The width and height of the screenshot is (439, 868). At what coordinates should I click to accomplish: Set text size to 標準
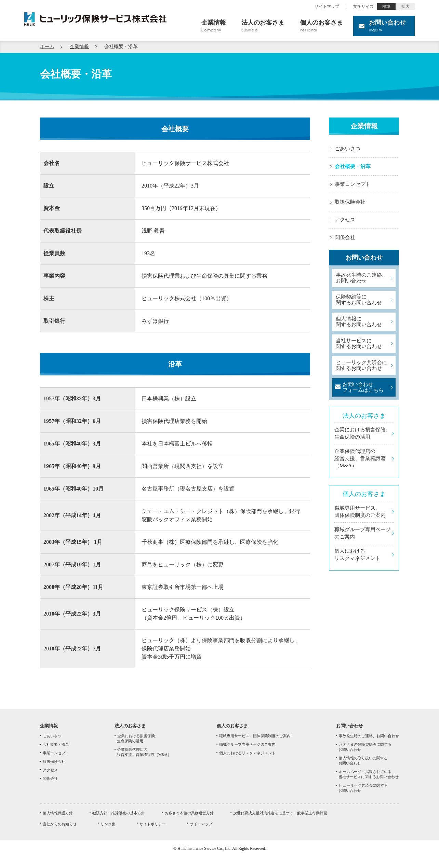386,6
